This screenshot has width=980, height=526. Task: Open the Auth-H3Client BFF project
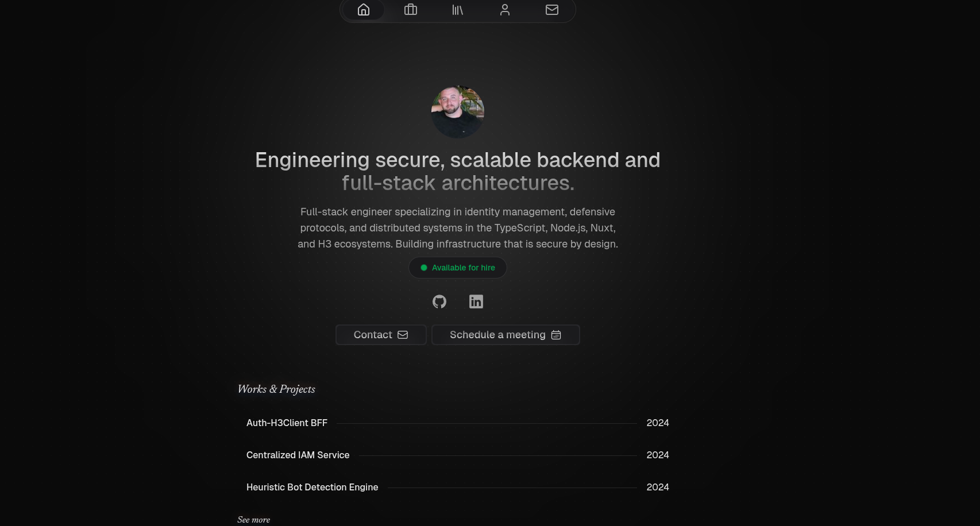coord(287,423)
